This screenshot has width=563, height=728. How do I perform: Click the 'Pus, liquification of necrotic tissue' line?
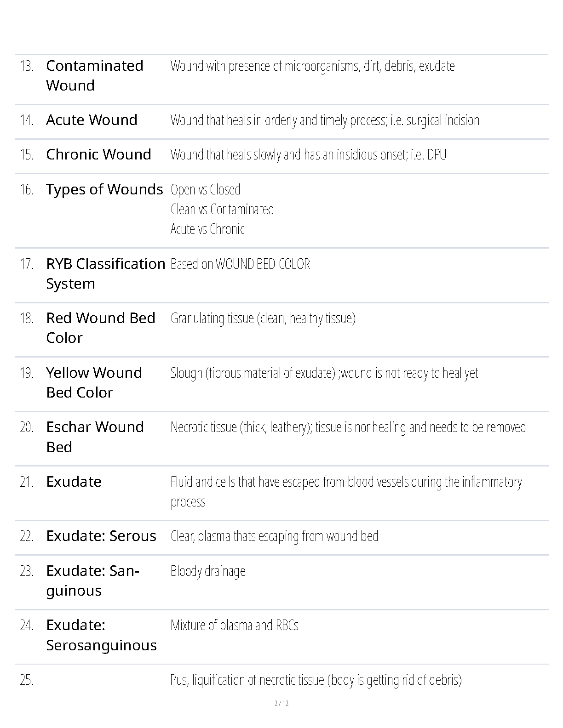tap(316, 680)
